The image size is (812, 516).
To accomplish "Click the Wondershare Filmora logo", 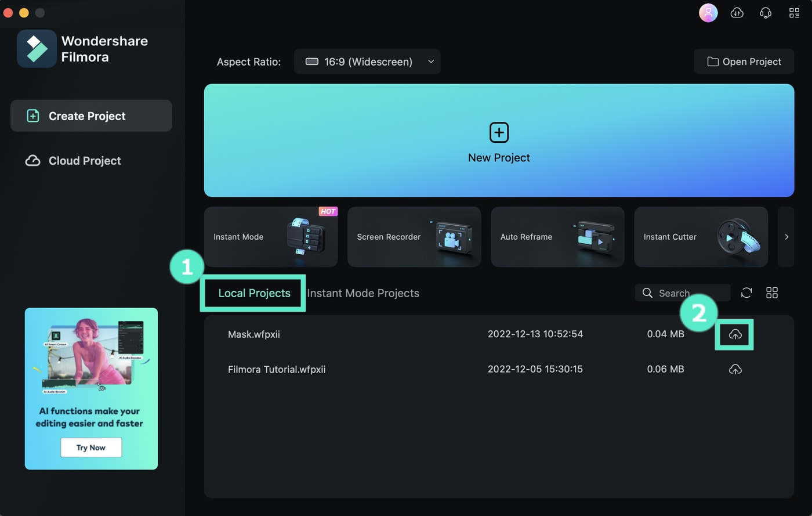I will click(37, 49).
